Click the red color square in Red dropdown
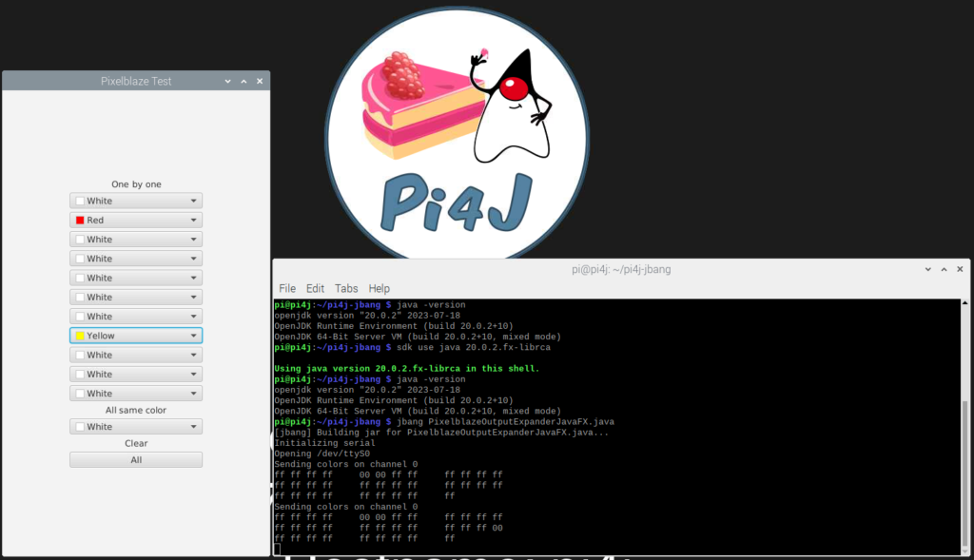 pos(80,221)
